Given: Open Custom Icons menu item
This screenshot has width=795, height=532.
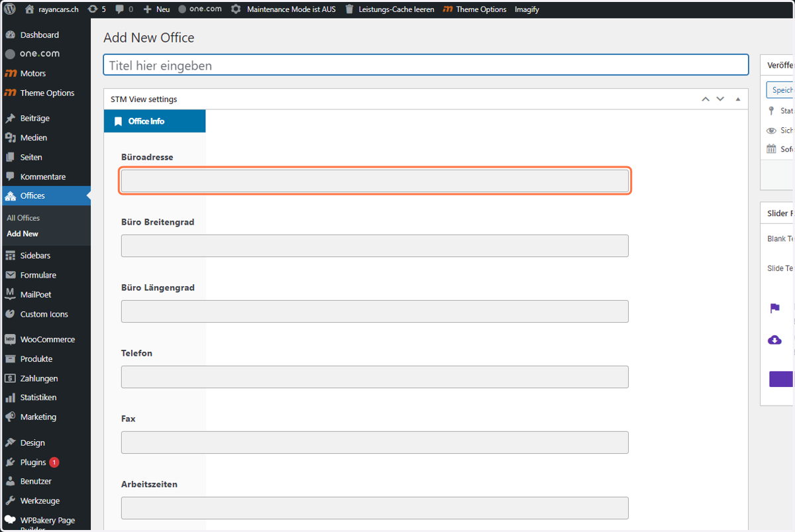Looking at the screenshot, I should [x=45, y=314].
